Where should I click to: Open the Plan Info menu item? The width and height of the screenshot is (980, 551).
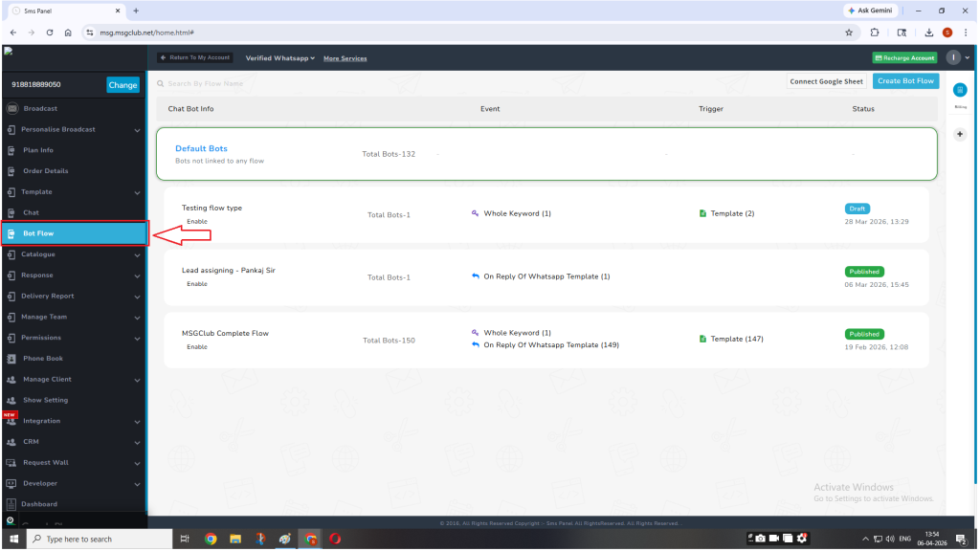point(38,150)
